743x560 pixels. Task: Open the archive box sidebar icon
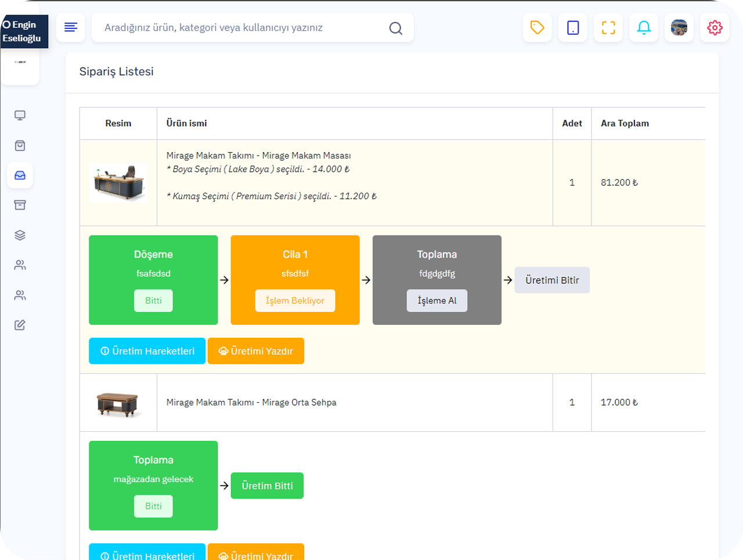[20, 205]
